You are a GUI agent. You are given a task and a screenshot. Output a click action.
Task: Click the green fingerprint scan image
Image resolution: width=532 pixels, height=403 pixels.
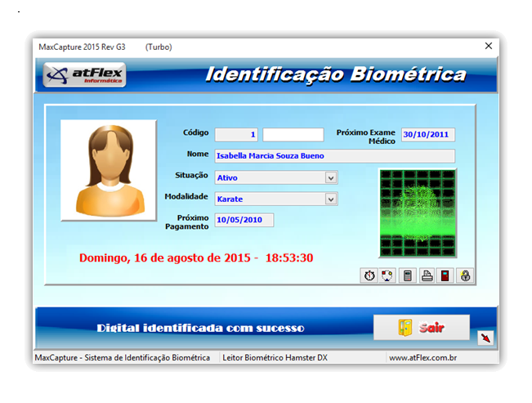click(x=418, y=214)
